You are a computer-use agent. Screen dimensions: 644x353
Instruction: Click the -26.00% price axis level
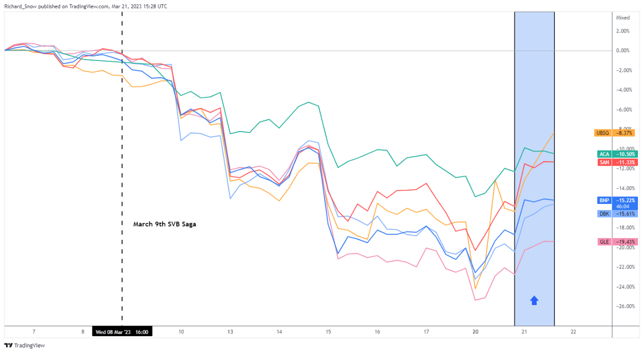[x=622, y=306]
